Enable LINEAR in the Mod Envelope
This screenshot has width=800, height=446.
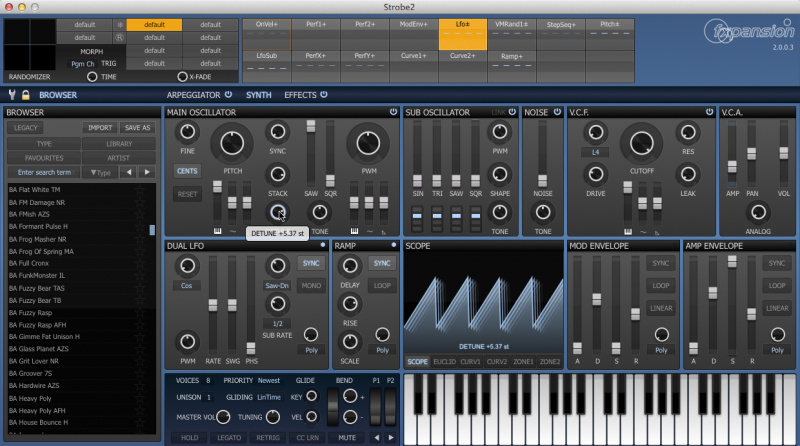[660, 308]
